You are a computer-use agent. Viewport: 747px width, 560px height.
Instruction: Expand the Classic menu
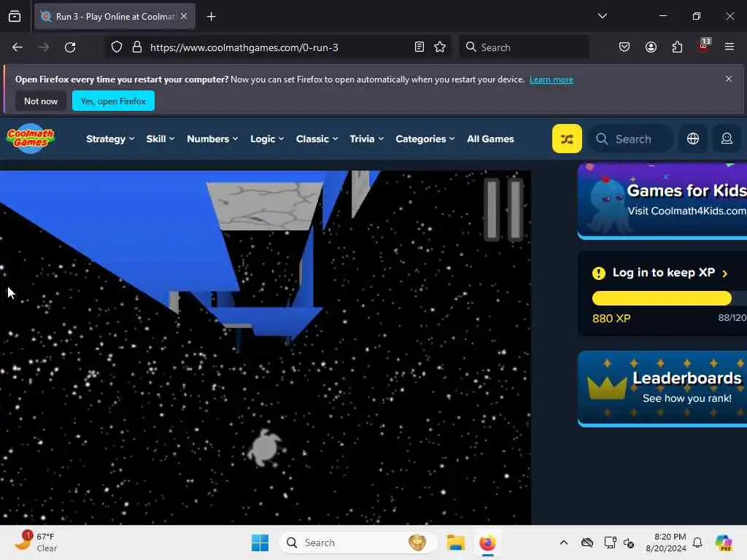pyautogui.click(x=317, y=139)
